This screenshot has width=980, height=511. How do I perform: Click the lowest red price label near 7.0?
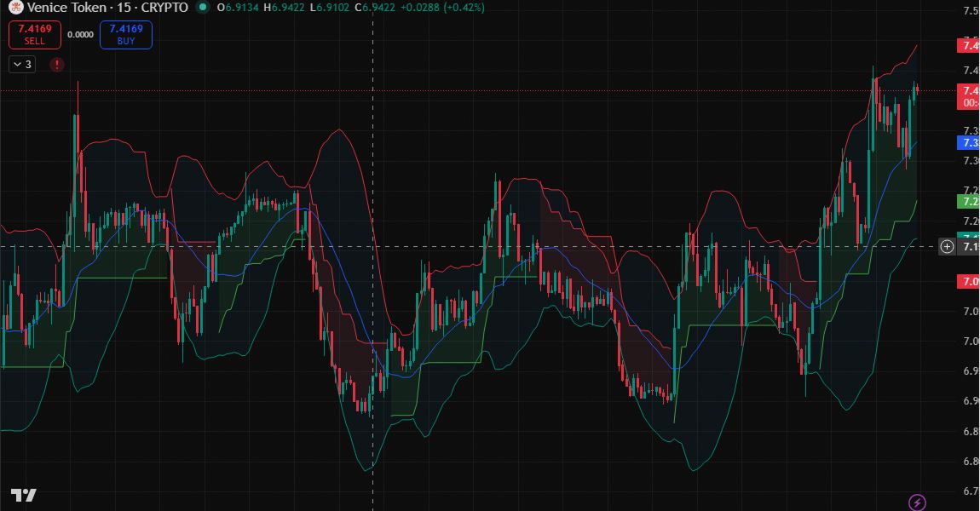969,281
